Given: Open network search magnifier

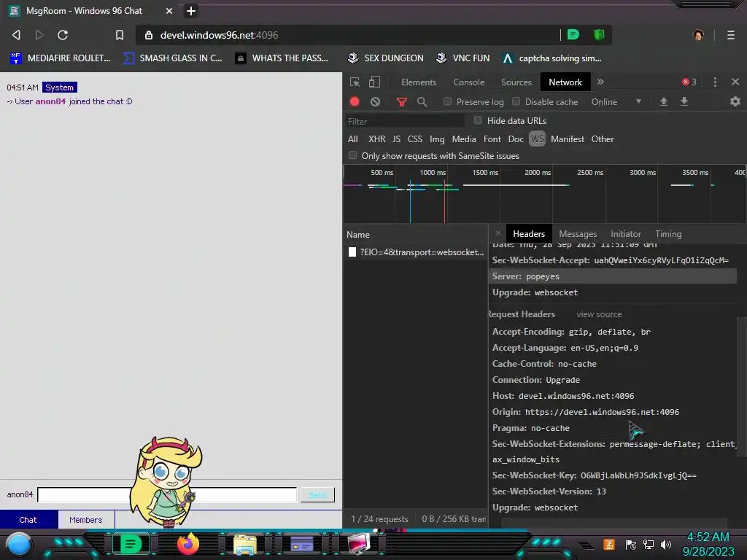Looking at the screenshot, I should point(422,101).
